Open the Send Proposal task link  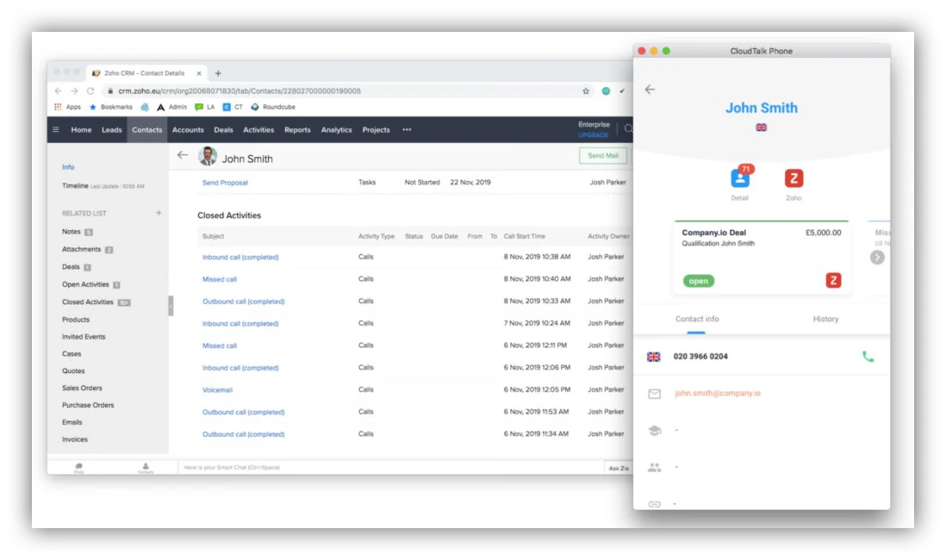[x=225, y=183]
